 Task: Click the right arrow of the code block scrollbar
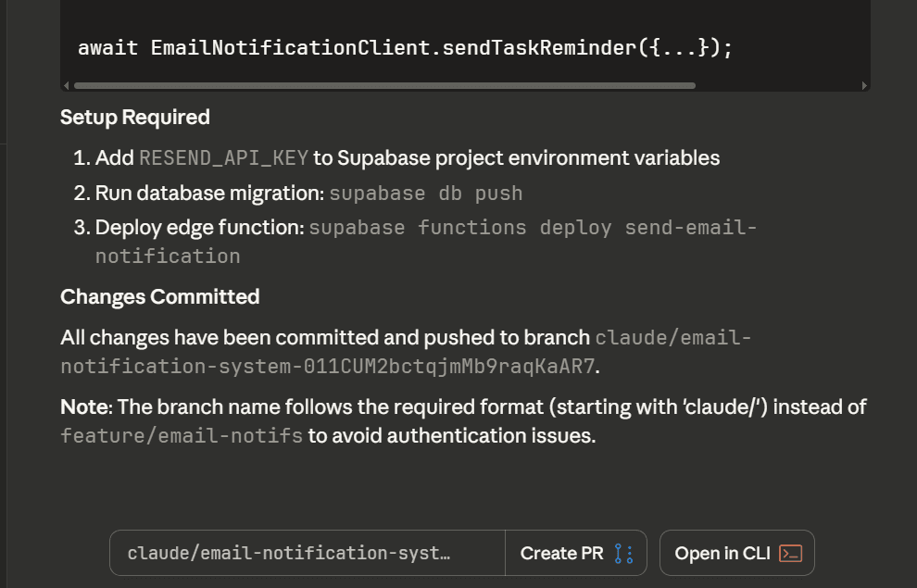pyautogui.click(x=862, y=84)
